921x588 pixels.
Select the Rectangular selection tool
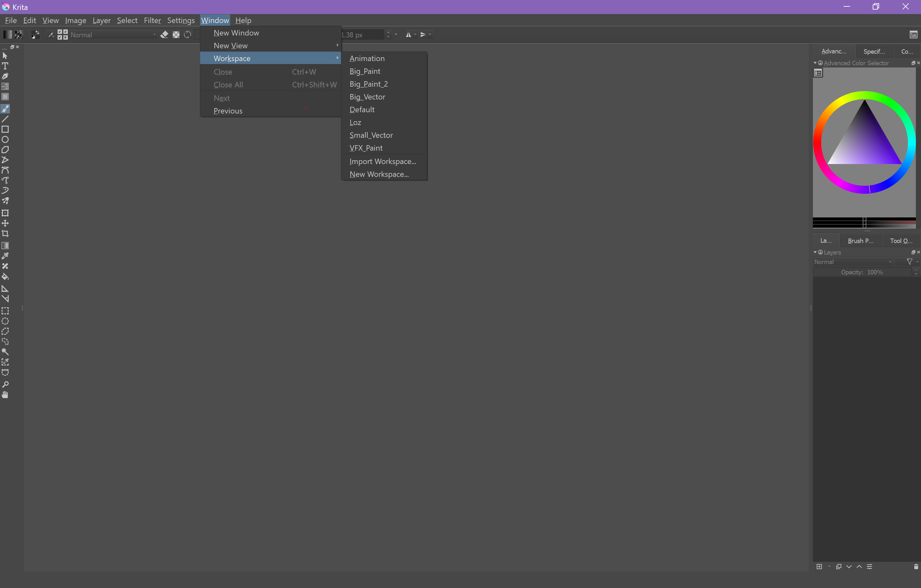pos(5,311)
